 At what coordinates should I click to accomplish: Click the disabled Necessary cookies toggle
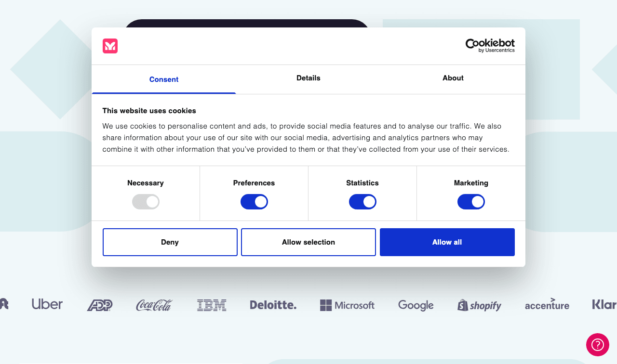[146, 202]
